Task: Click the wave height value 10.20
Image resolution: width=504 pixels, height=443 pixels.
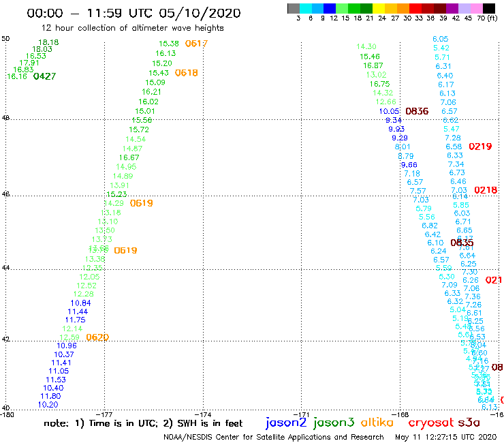Action: [x=48, y=405]
